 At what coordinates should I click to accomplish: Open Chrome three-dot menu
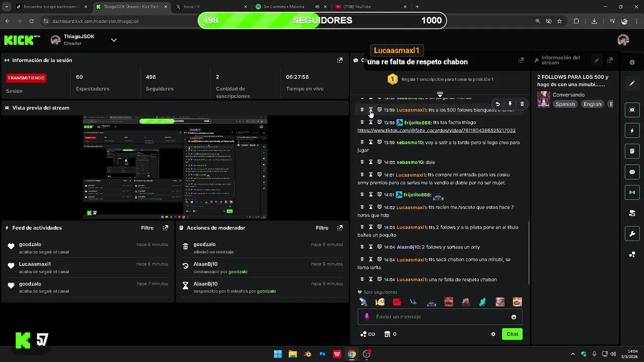click(637, 21)
